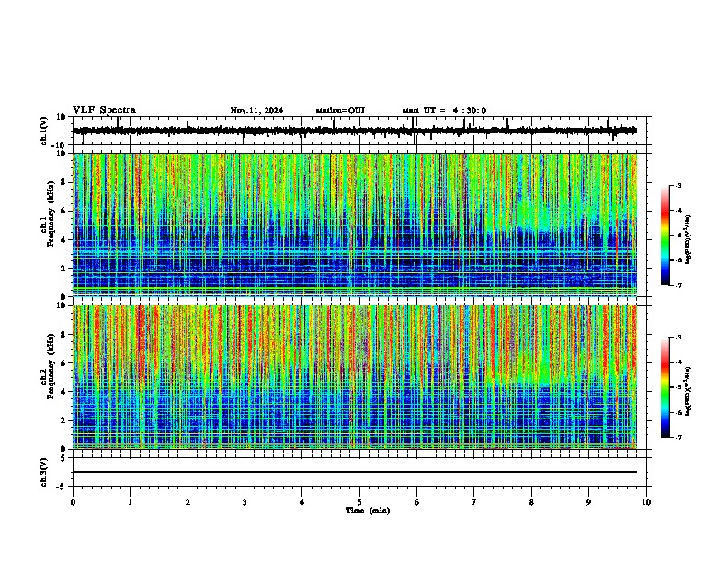The height and width of the screenshot is (563, 728).
Task: Click the ch.1 voltage waveform trace
Action: (x=355, y=131)
